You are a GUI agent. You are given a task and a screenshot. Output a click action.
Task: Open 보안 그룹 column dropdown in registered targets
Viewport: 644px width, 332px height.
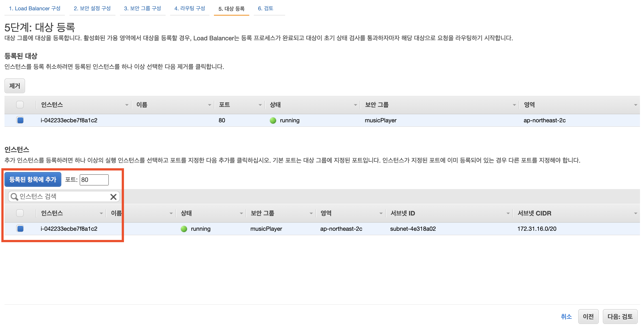[514, 105]
